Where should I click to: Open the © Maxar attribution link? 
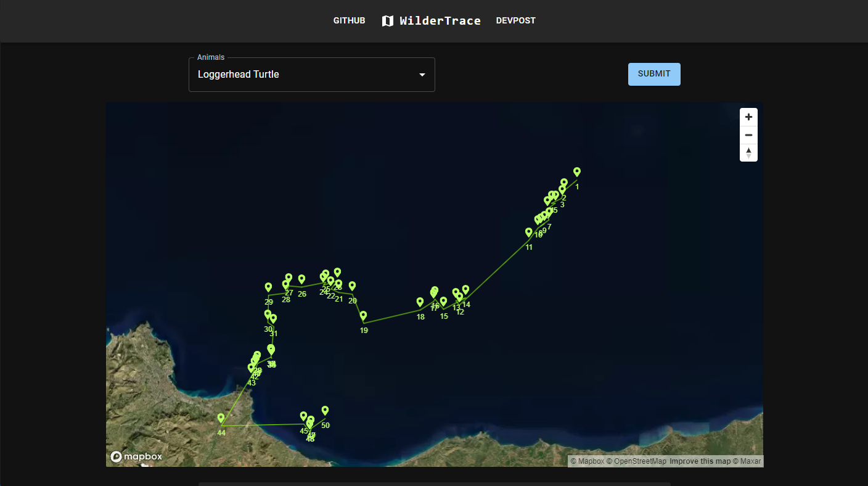pos(747,461)
